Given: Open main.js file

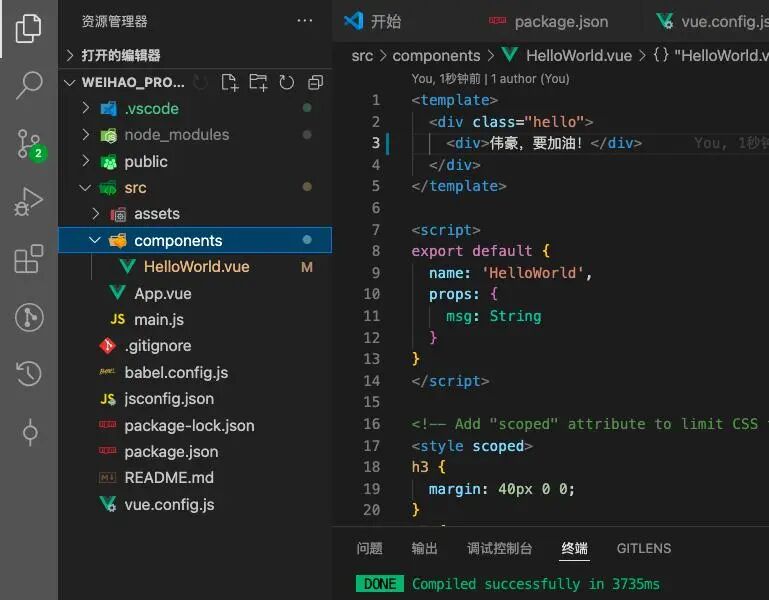Looking at the screenshot, I should [195, 319].
